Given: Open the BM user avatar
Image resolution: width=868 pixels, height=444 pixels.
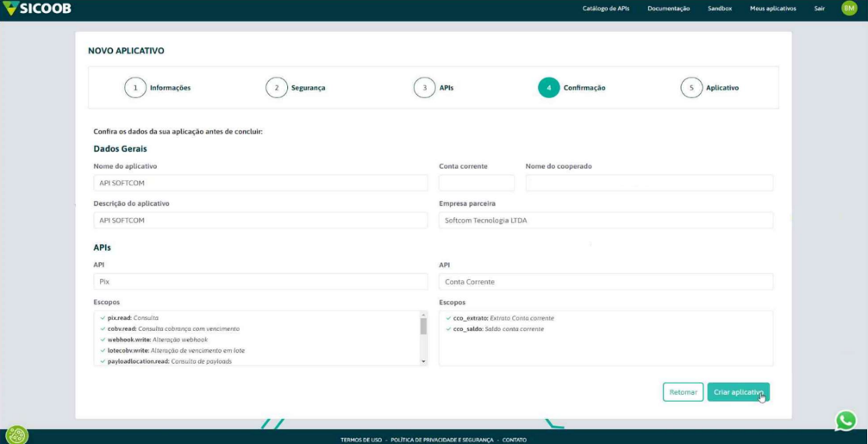Looking at the screenshot, I should pyautogui.click(x=848, y=9).
